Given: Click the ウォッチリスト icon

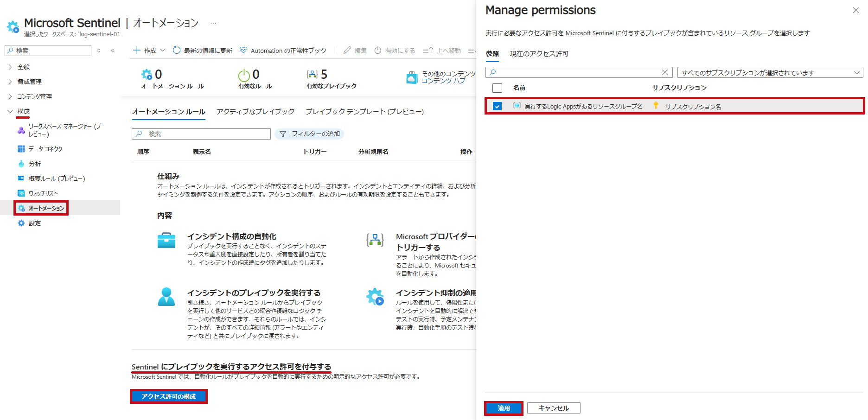Looking at the screenshot, I should coord(21,193).
